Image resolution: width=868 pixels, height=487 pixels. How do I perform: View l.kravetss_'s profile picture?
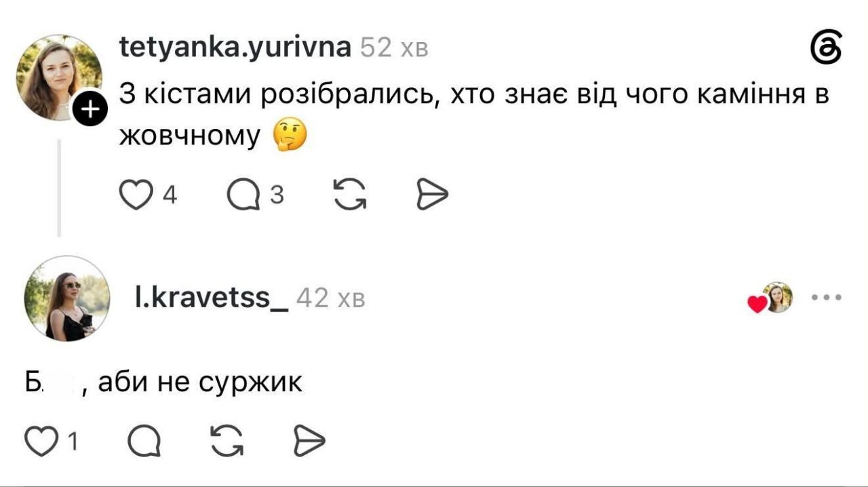pyautogui.click(x=67, y=298)
